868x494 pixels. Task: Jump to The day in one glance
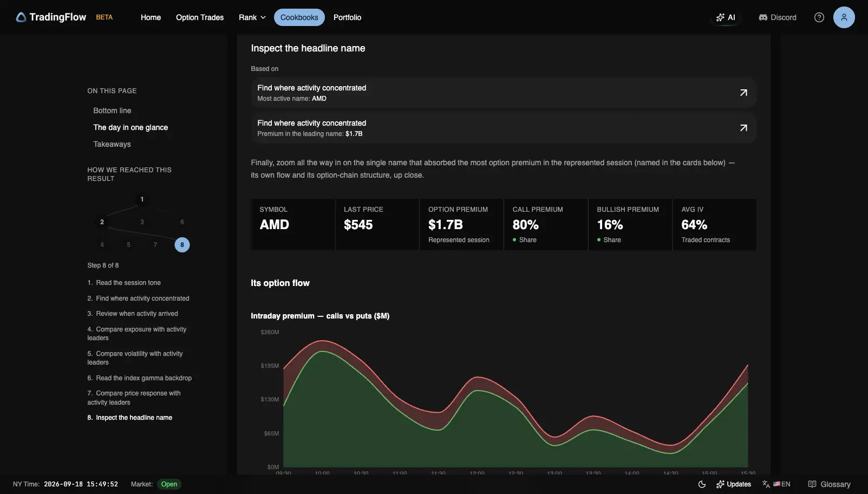coord(130,127)
